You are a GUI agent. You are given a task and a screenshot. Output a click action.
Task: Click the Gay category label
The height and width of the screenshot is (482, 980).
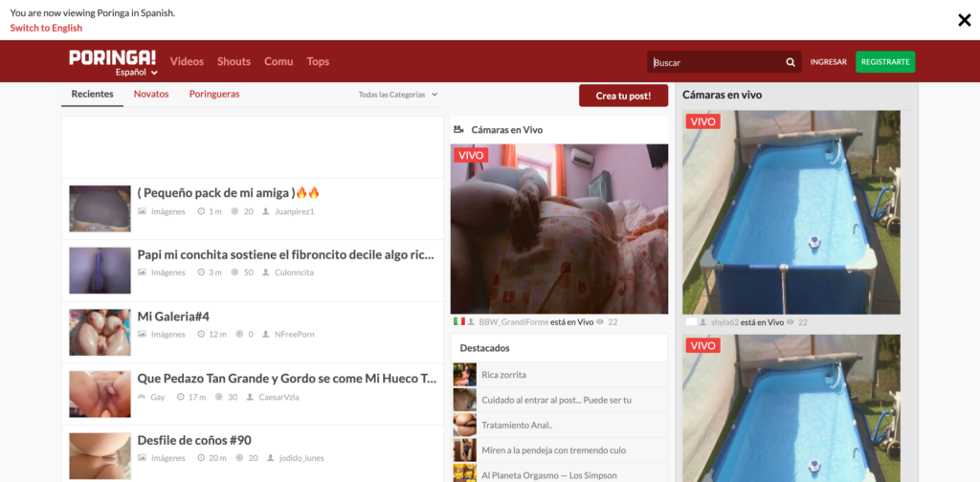pyautogui.click(x=158, y=397)
